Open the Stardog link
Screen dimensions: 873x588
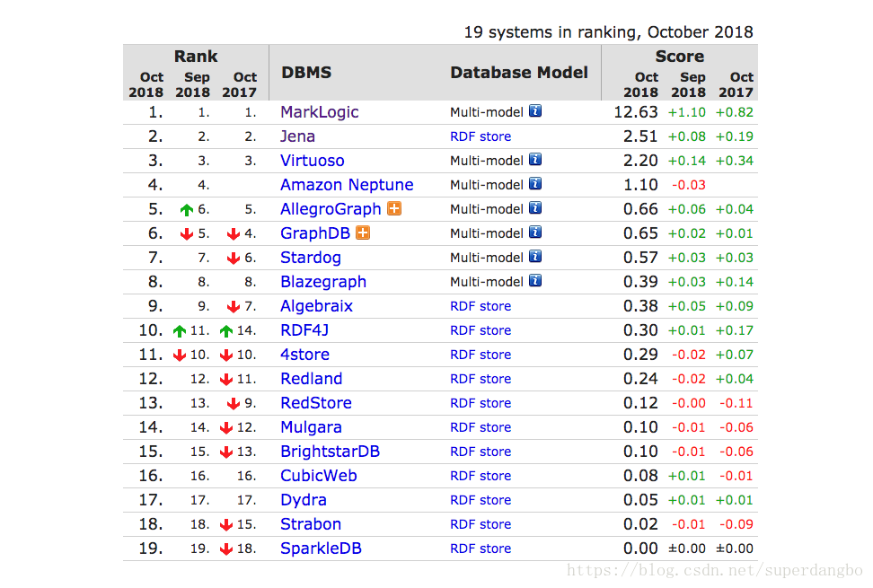click(311, 258)
